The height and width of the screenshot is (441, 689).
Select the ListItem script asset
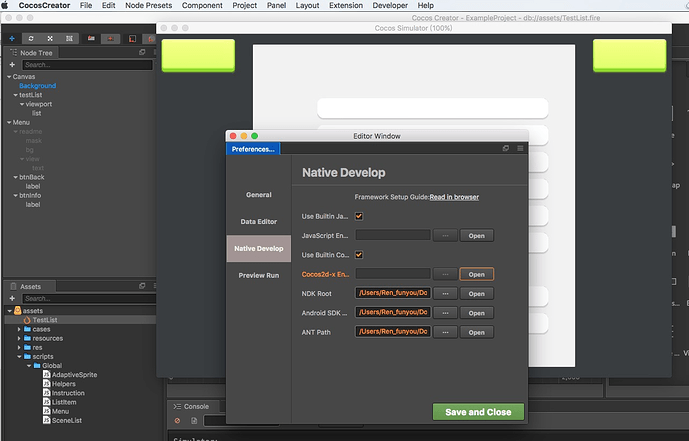point(64,402)
